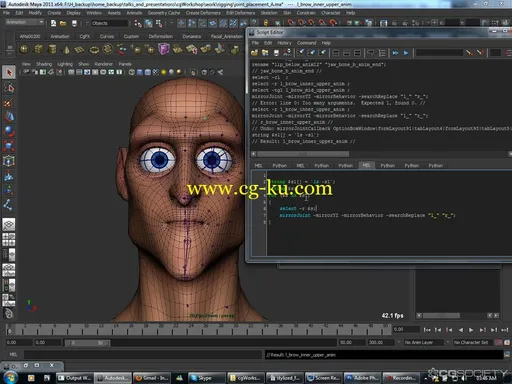Open the Animation menu set dropdown
The image size is (512, 384).
[24, 22]
